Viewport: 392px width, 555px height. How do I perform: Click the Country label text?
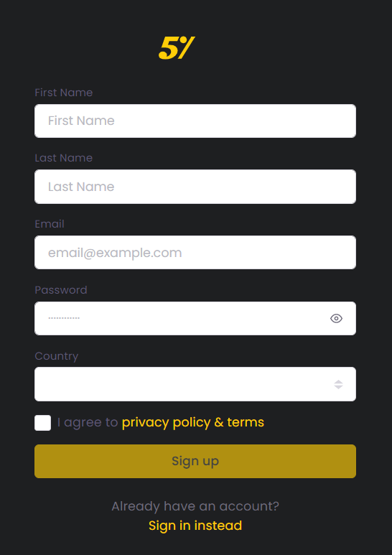tap(57, 355)
